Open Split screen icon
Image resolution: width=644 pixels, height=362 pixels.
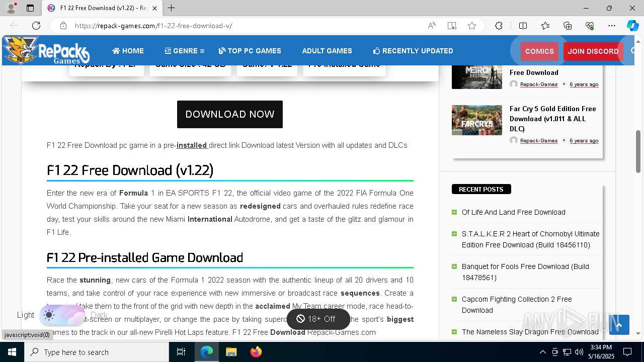click(523, 26)
